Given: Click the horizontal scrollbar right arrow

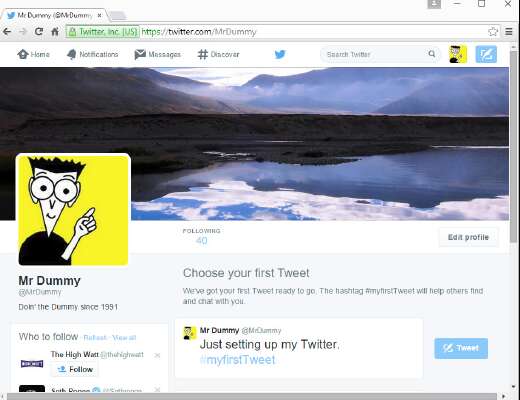Looking at the screenshot, I should 504,396.
